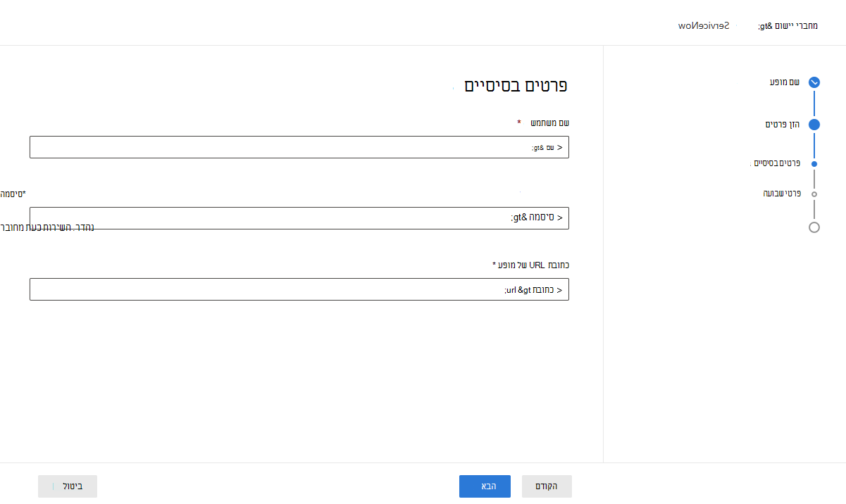Click the פרטים בסיסיים step dot
Image resolution: width=846 pixels, height=504 pixels.
click(x=814, y=163)
